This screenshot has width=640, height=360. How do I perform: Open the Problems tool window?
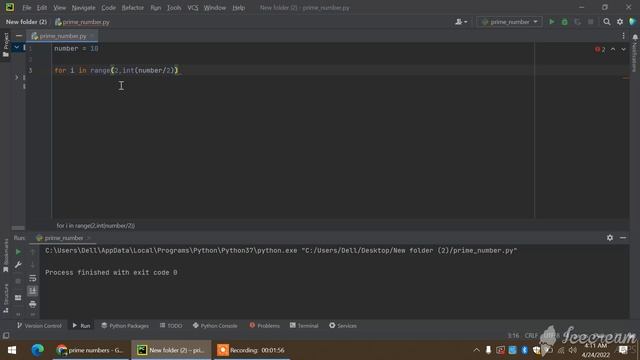[x=264, y=325]
